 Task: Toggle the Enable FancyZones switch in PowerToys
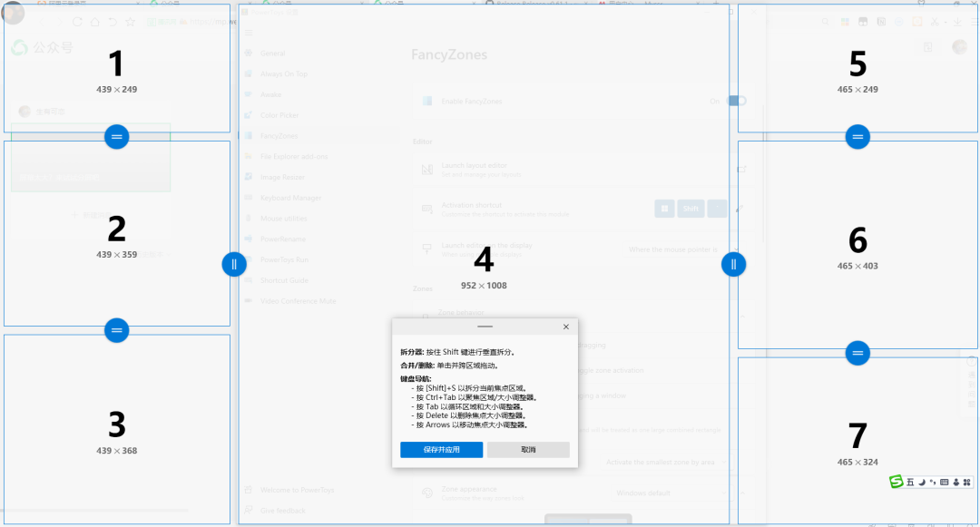[738, 101]
